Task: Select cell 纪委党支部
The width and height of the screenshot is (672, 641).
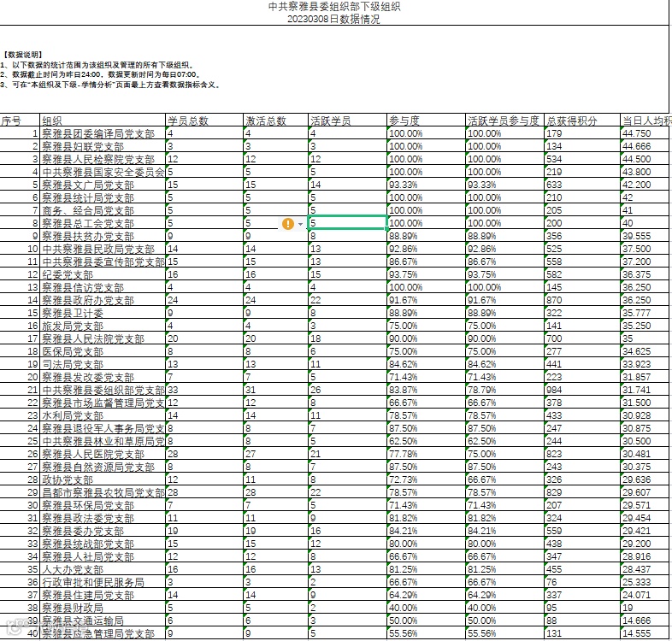Action: pyautogui.click(x=103, y=274)
